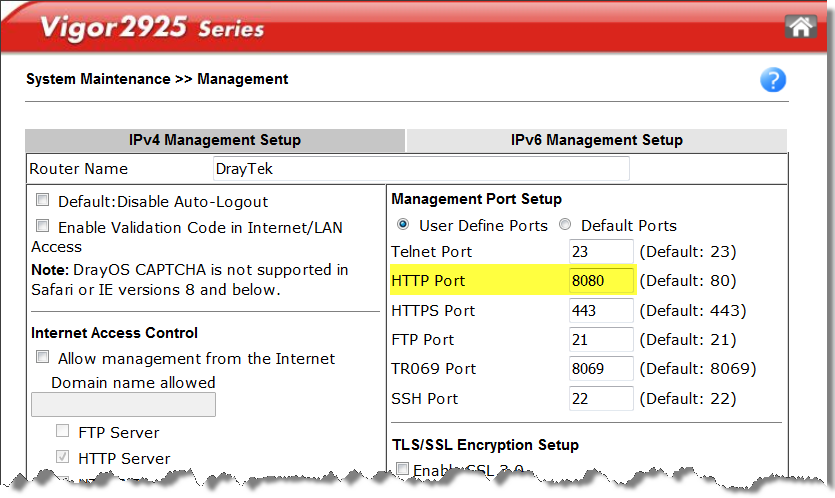Select Default Ports radio button
This screenshot has height=498, width=835.
click(x=565, y=225)
